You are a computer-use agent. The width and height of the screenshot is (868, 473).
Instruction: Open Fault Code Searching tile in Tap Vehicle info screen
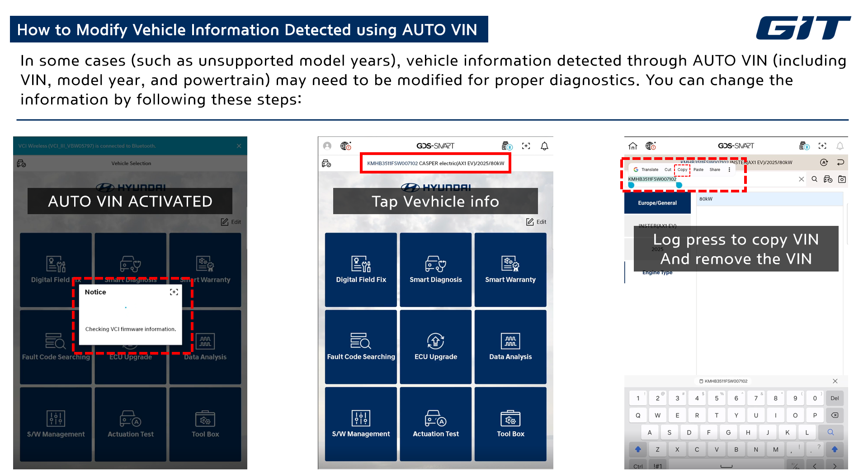click(x=361, y=347)
